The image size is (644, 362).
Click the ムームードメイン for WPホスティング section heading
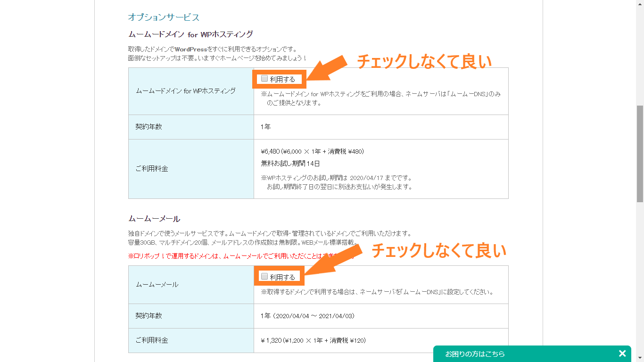tap(190, 34)
